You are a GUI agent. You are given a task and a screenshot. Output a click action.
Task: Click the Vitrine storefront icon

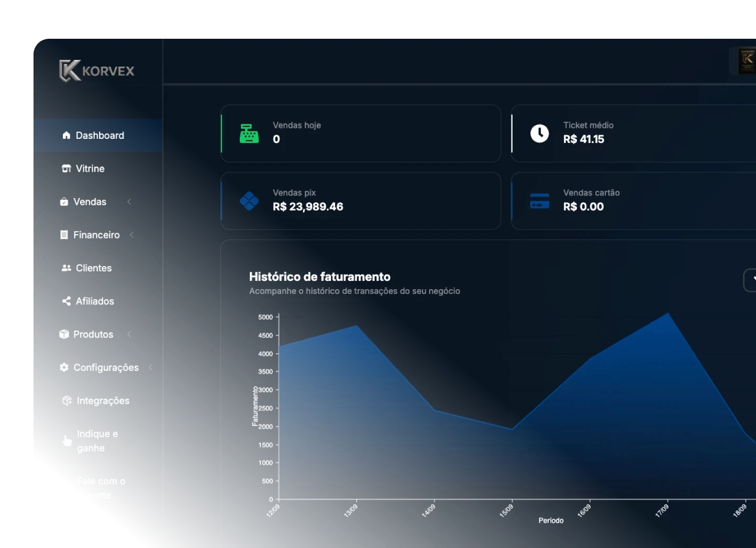click(66, 169)
